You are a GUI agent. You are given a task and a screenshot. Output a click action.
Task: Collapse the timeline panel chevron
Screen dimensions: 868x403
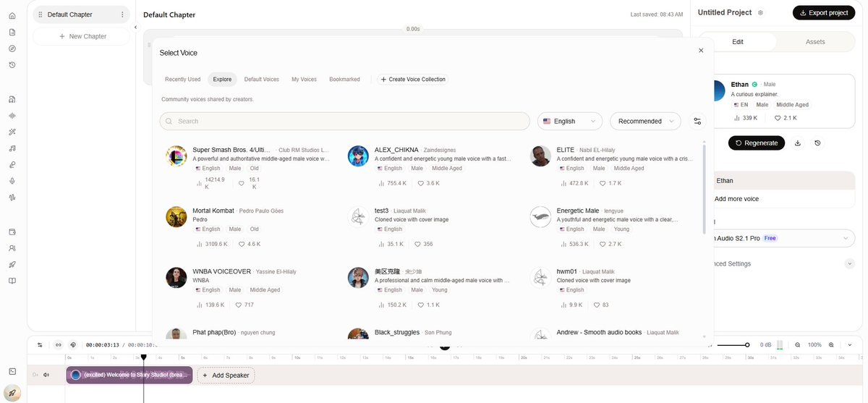point(850,345)
